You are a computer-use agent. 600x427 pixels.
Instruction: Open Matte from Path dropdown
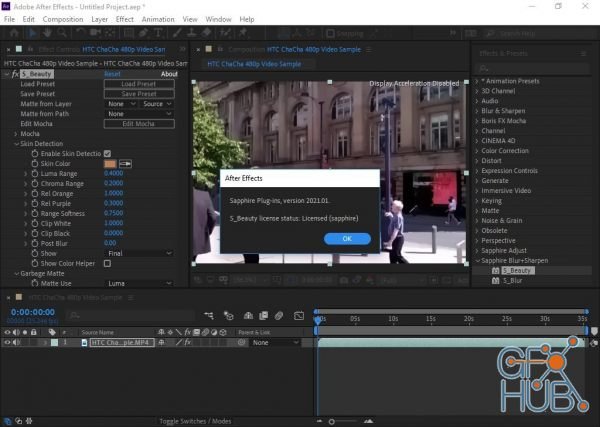pyautogui.click(x=139, y=114)
